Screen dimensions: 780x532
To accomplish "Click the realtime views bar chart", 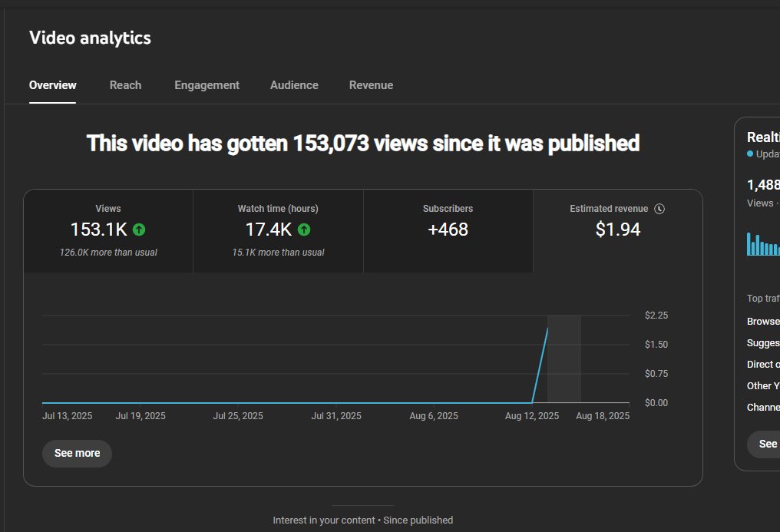I will point(763,243).
